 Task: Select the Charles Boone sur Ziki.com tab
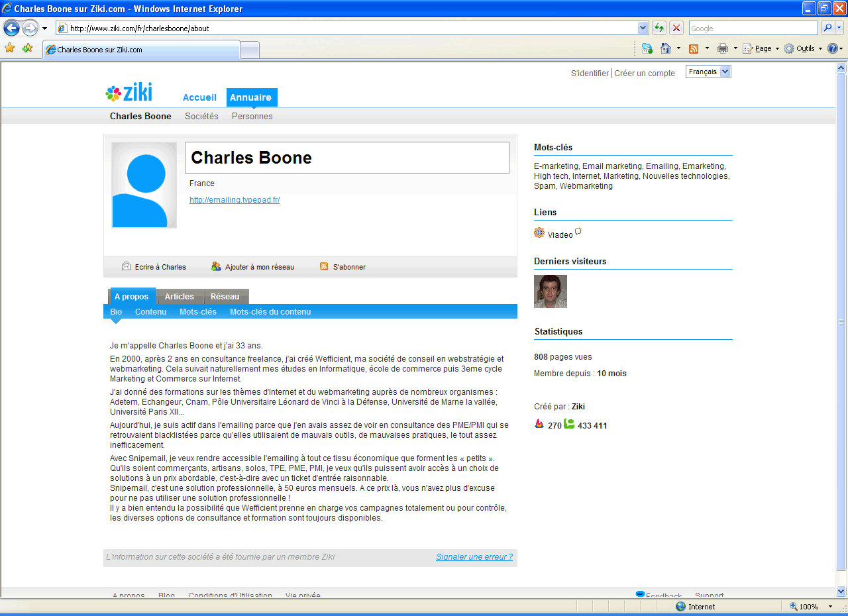point(141,50)
